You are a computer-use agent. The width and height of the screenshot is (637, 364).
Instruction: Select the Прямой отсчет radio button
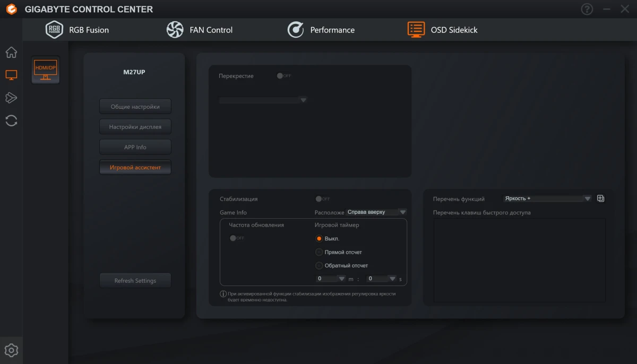(319, 252)
